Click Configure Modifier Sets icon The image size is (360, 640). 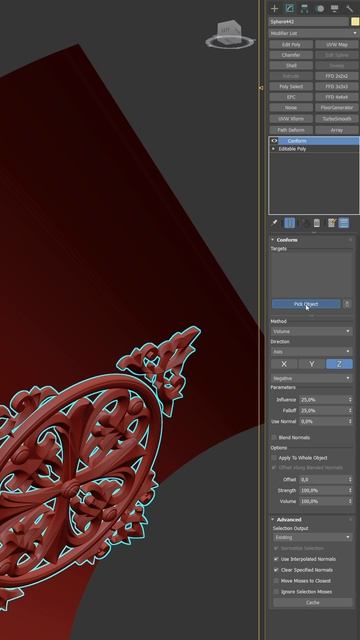[x=331, y=223]
